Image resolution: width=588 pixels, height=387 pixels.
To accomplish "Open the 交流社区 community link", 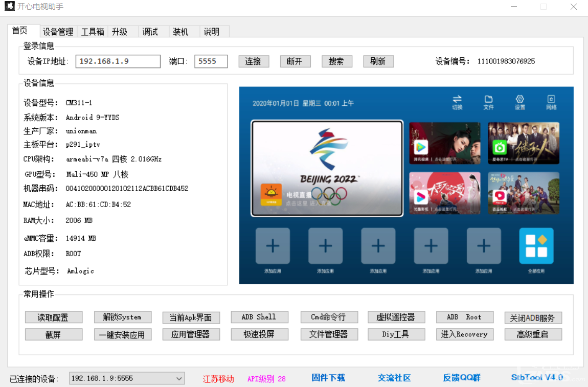I will click(x=394, y=378).
